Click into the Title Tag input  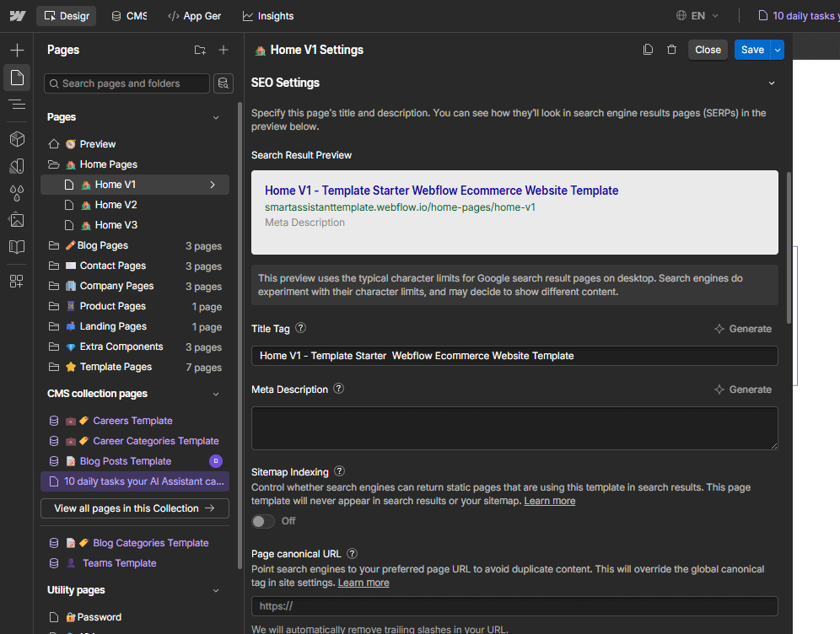(x=514, y=356)
